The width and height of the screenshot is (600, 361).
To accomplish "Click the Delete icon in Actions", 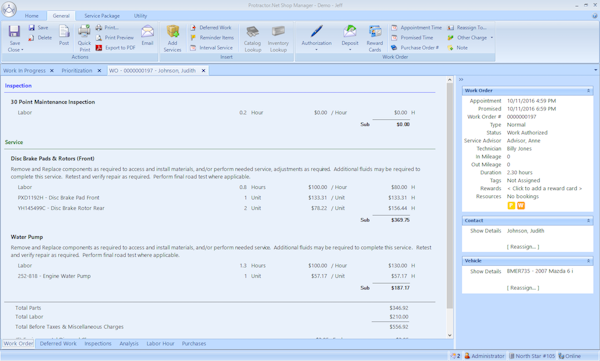I will (x=31, y=38).
